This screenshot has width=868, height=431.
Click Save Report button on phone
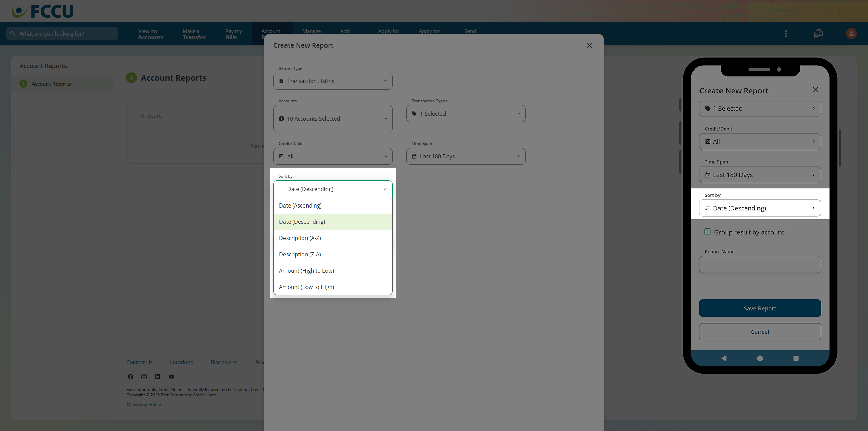[760, 308]
